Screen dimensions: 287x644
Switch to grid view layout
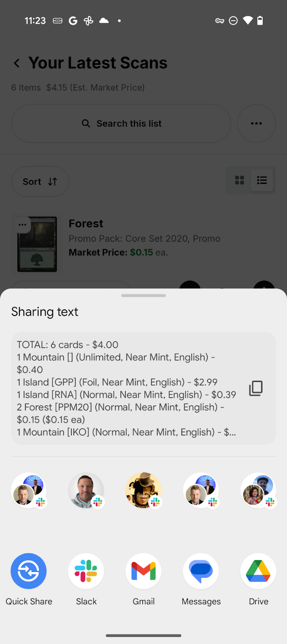tap(239, 180)
